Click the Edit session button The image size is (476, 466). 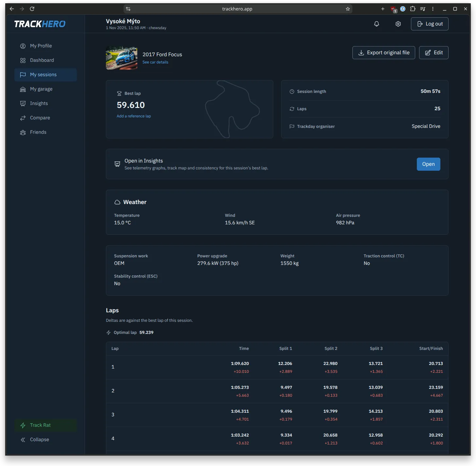[434, 53]
